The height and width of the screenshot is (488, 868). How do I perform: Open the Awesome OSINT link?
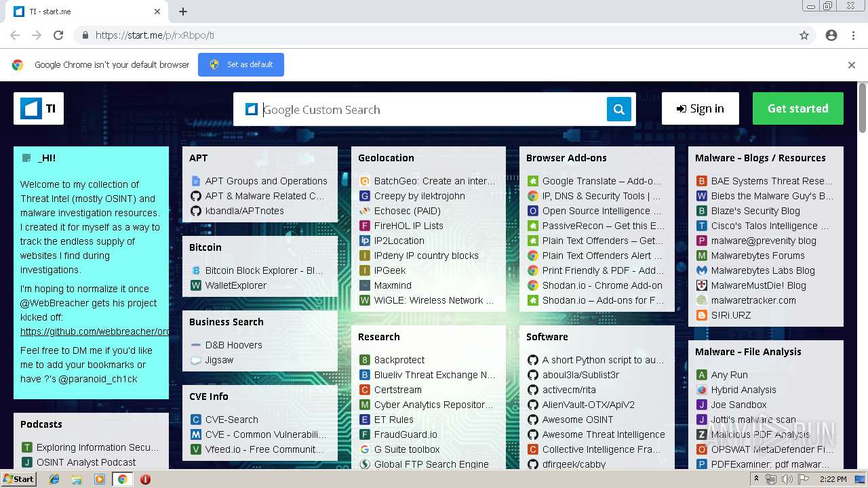[x=578, y=420]
